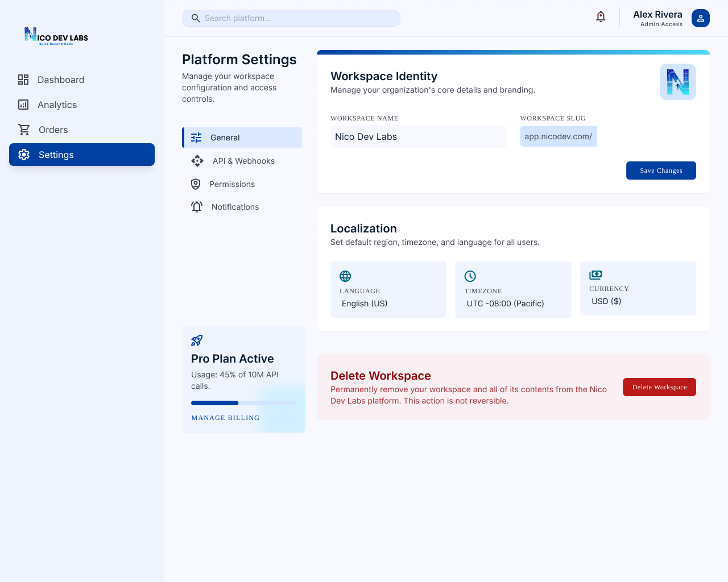Open Orders in the sidebar
The width and height of the screenshot is (728, 582).
click(x=82, y=130)
